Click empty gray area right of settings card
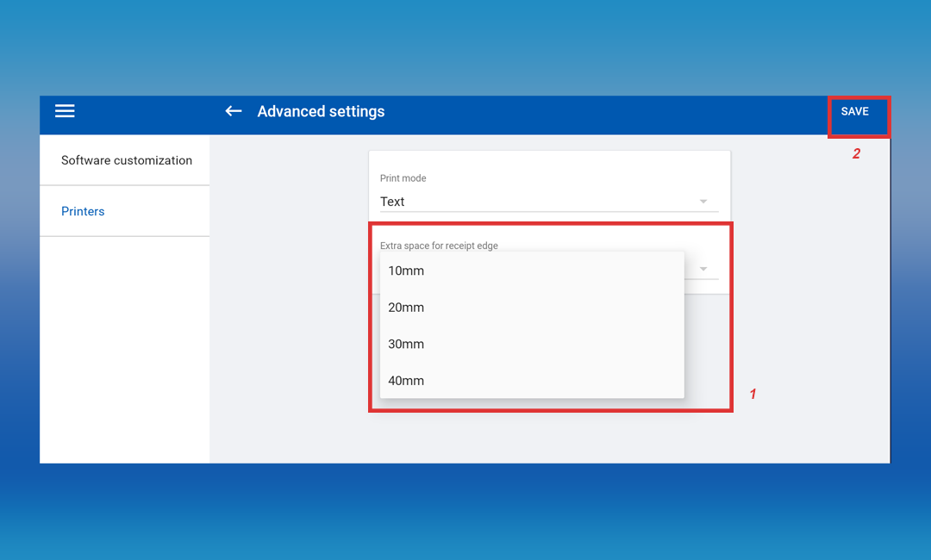 810,302
